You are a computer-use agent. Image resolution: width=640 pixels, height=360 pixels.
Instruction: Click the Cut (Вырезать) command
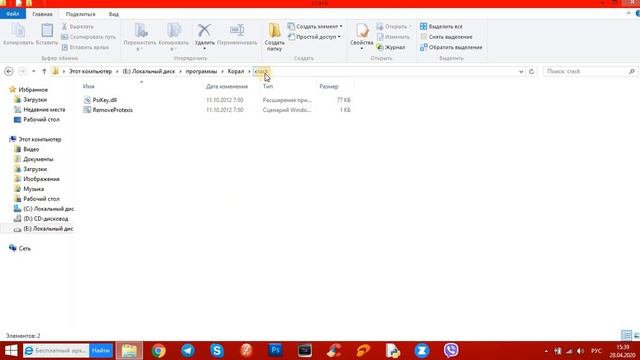point(78,27)
